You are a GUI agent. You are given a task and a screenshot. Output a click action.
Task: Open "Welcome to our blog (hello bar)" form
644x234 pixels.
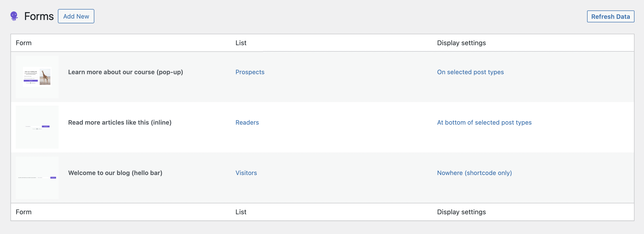pyautogui.click(x=115, y=173)
